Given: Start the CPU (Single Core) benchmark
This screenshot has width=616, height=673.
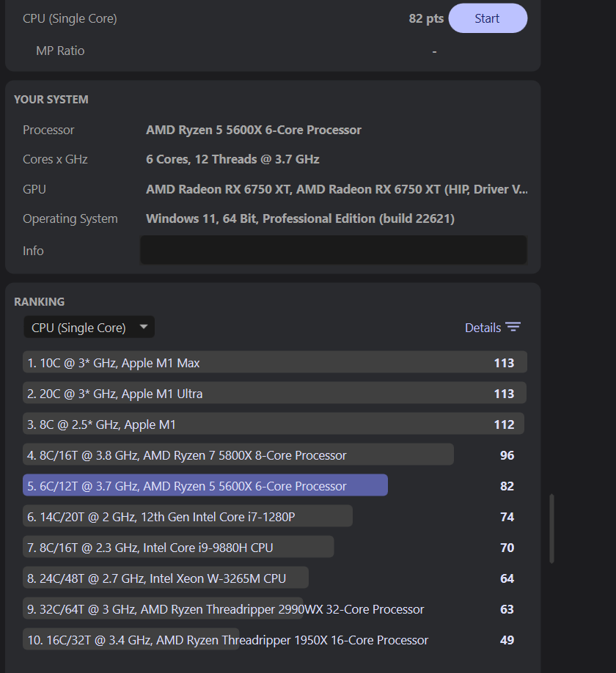Looking at the screenshot, I should (x=488, y=18).
